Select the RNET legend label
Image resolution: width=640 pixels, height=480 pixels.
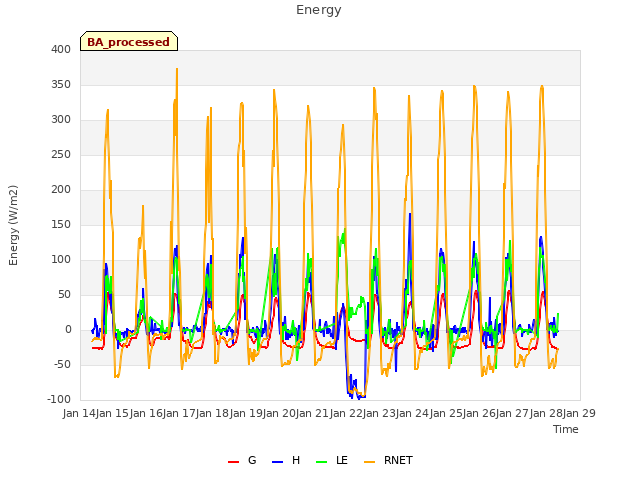pyautogui.click(x=398, y=460)
